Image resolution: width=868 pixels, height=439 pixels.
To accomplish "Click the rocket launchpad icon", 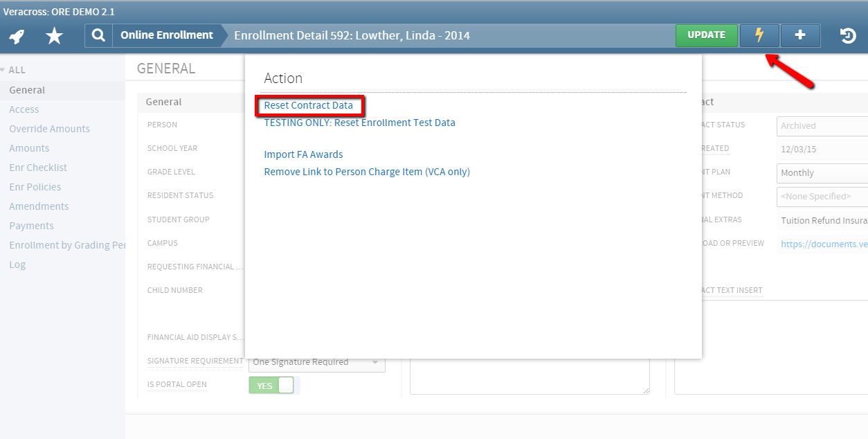I will tap(17, 36).
